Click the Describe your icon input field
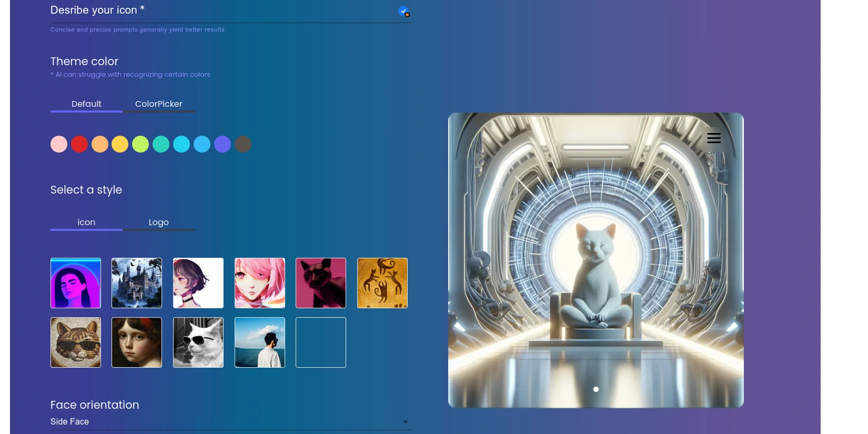The width and height of the screenshot is (868, 434). click(x=221, y=11)
